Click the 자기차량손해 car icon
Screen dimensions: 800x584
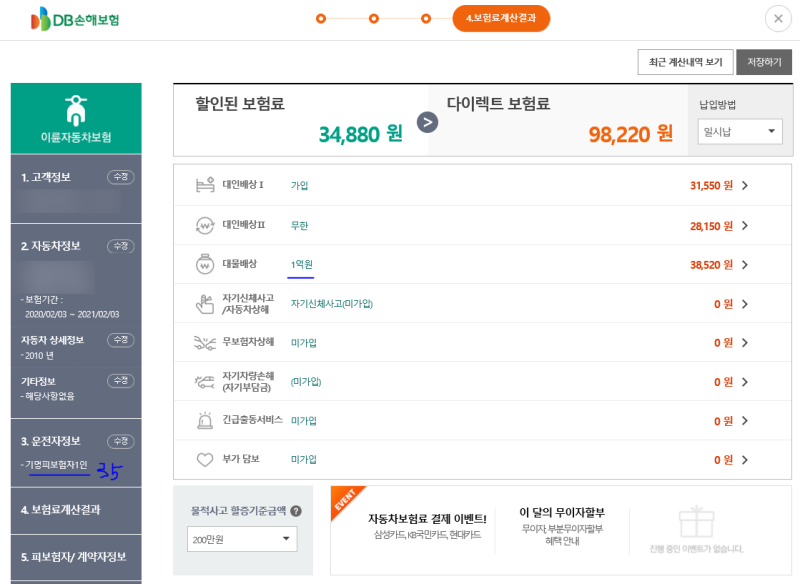205,382
